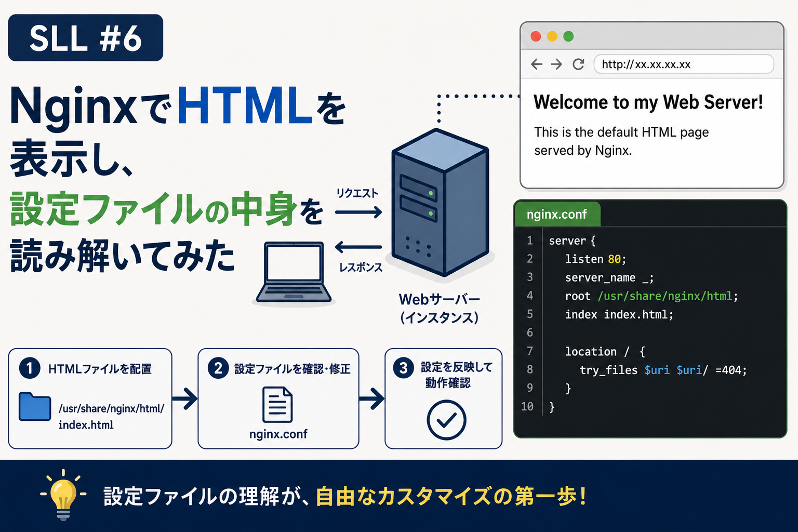Click the green window dot
Image resolution: width=798 pixels, height=532 pixels.
click(x=568, y=36)
